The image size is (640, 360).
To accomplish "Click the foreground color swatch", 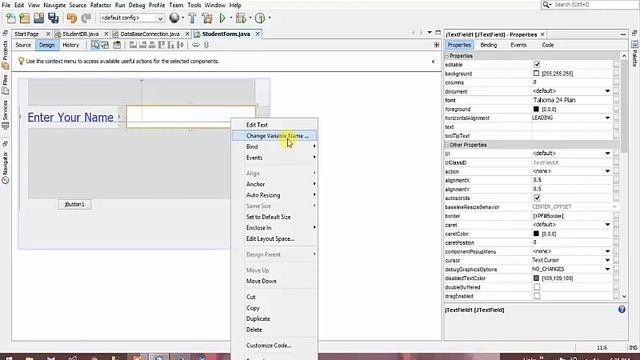I will tap(536, 109).
